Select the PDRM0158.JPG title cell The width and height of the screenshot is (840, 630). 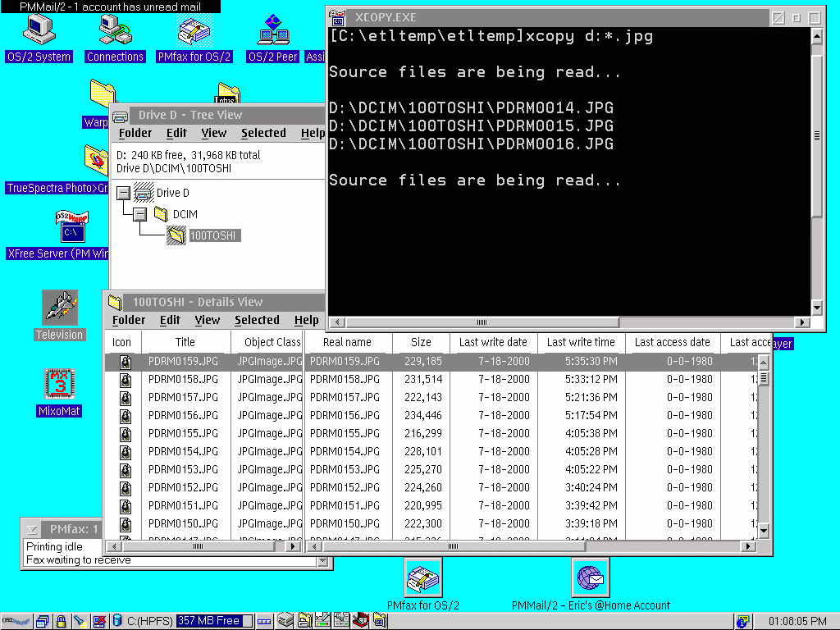pos(183,379)
